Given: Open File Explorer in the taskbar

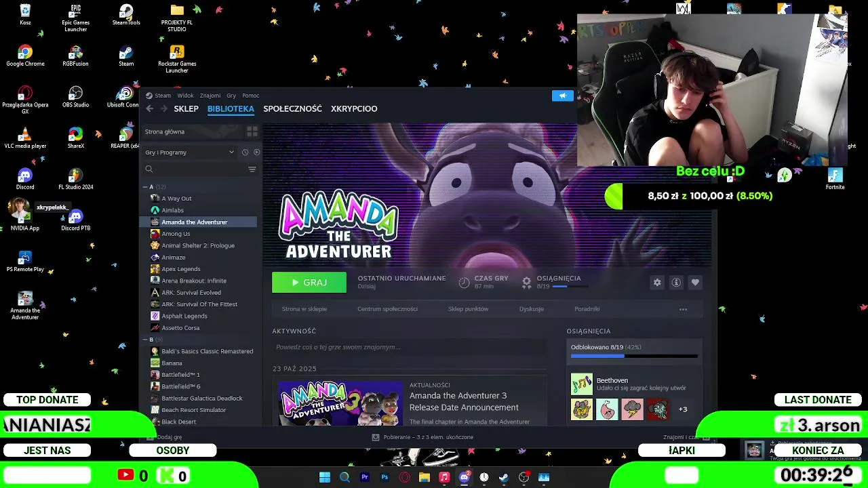Looking at the screenshot, I should click(425, 477).
